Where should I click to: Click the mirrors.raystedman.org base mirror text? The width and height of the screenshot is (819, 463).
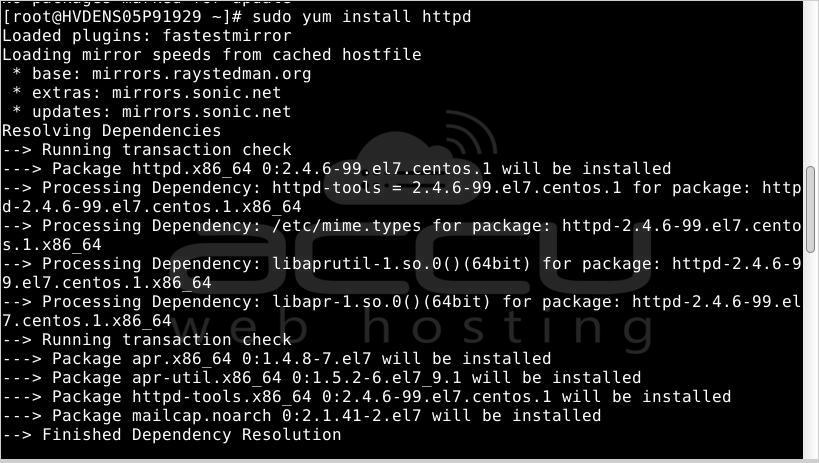point(202,74)
